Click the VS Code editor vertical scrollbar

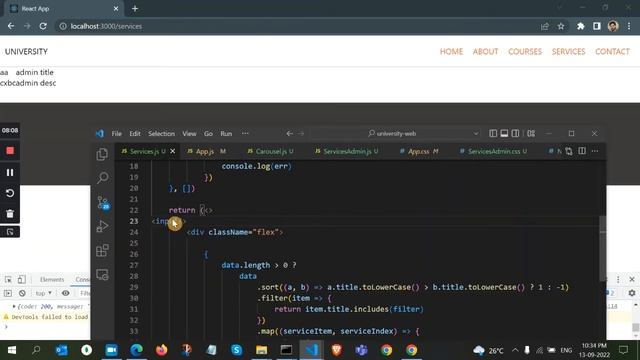(602, 249)
